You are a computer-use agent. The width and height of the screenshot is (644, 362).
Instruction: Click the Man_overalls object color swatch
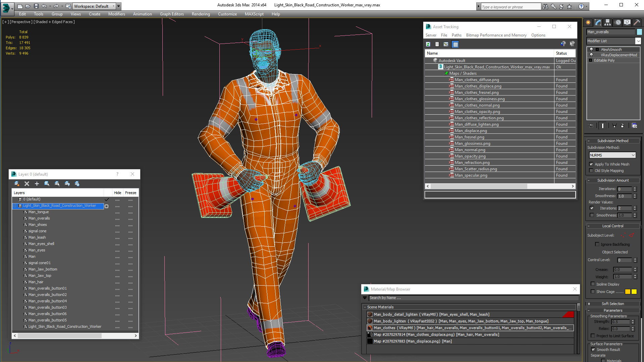point(639,32)
